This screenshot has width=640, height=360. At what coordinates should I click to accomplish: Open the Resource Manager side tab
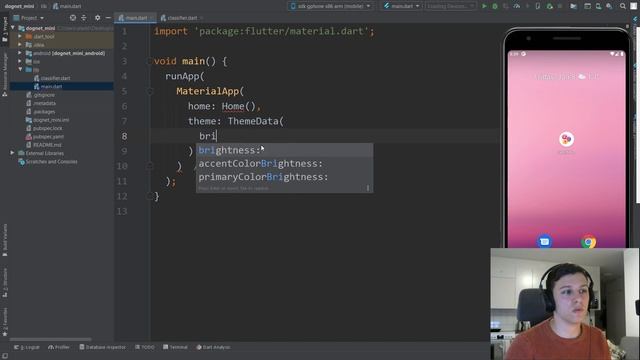coord(4,75)
